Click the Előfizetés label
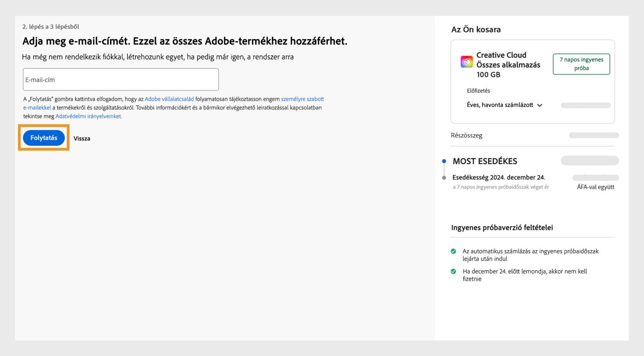644x356 pixels. pyautogui.click(x=478, y=91)
